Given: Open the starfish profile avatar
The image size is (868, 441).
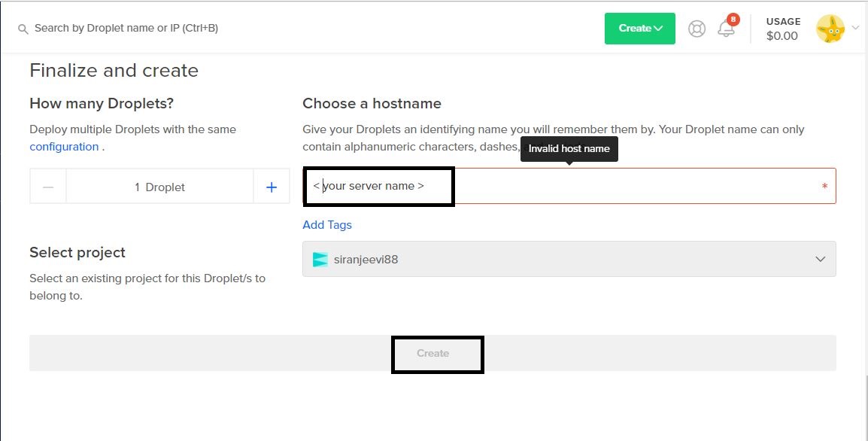Looking at the screenshot, I should (x=830, y=29).
